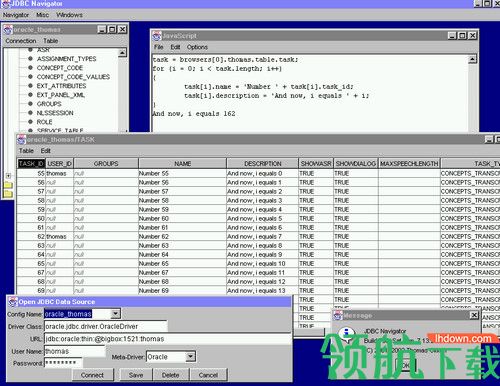The width and height of the screenshot is (500, 386).
Task: Click the DESCRIPTION column header
Action: [x=263, y=164]
